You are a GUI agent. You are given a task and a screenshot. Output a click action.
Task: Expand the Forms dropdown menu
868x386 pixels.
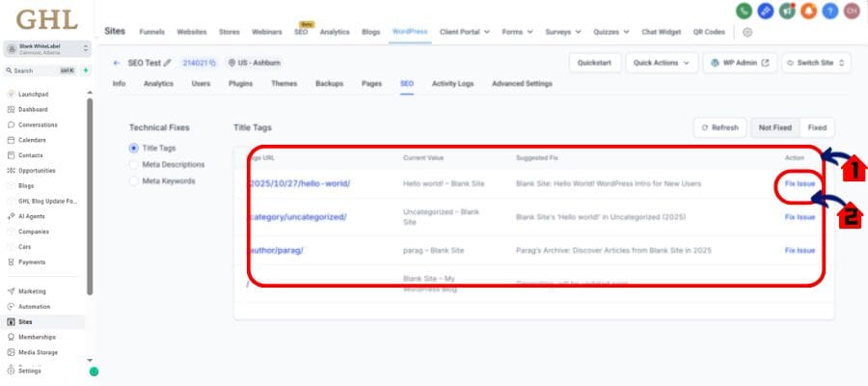[x=518, y=32]
